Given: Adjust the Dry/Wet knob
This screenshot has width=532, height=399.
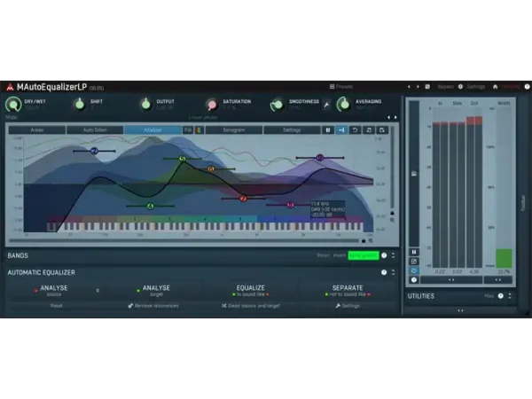Looking at the screenshot, I should pyautogui.click(x=13, y=104).
